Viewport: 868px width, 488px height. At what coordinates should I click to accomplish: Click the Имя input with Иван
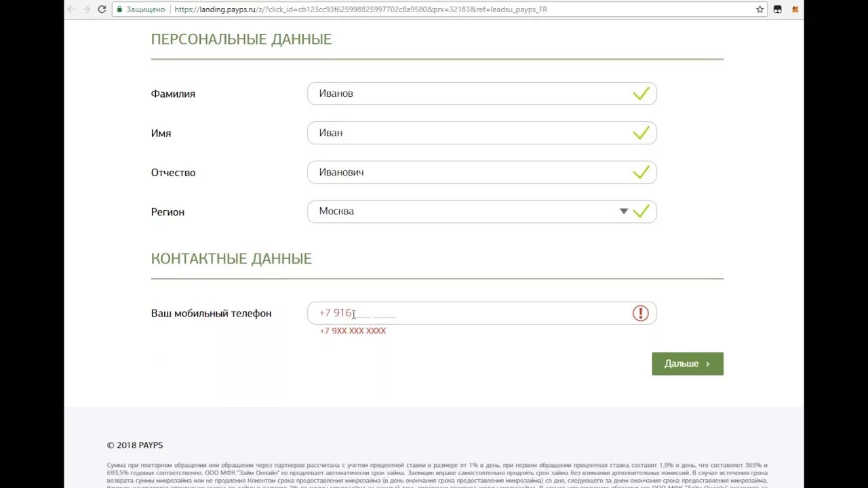pos(482,133)
